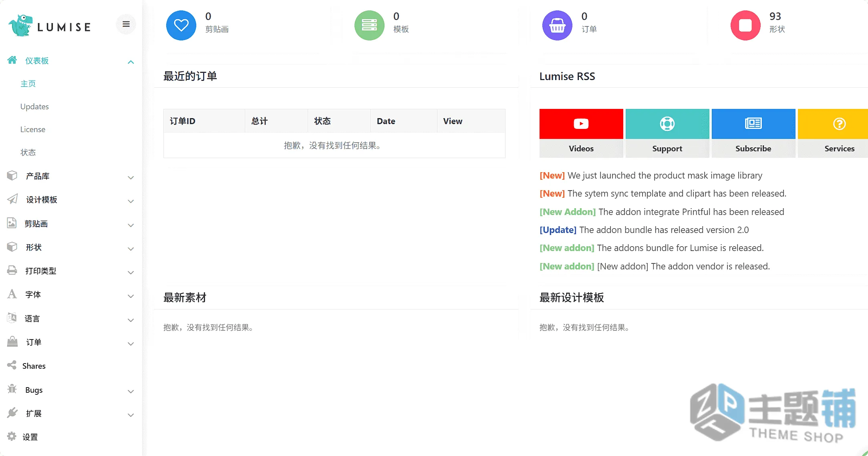
Task: Click the box icon beside 产品库
Action: 12,175
